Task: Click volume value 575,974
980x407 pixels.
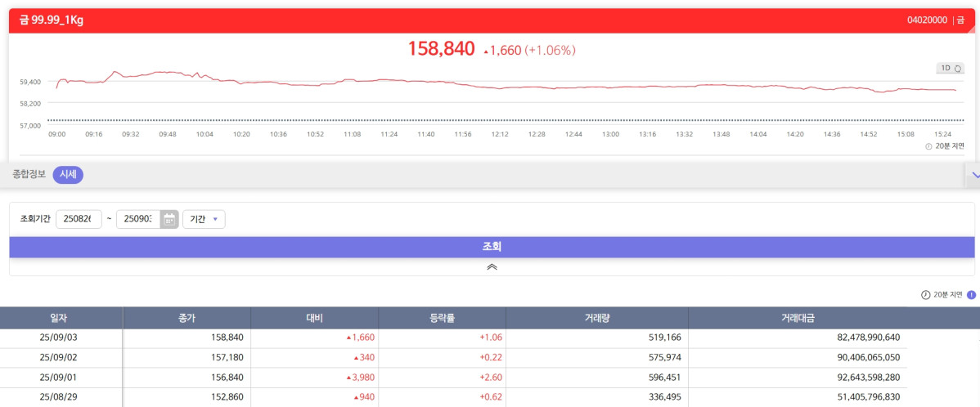Action: [x=665, y=358]
